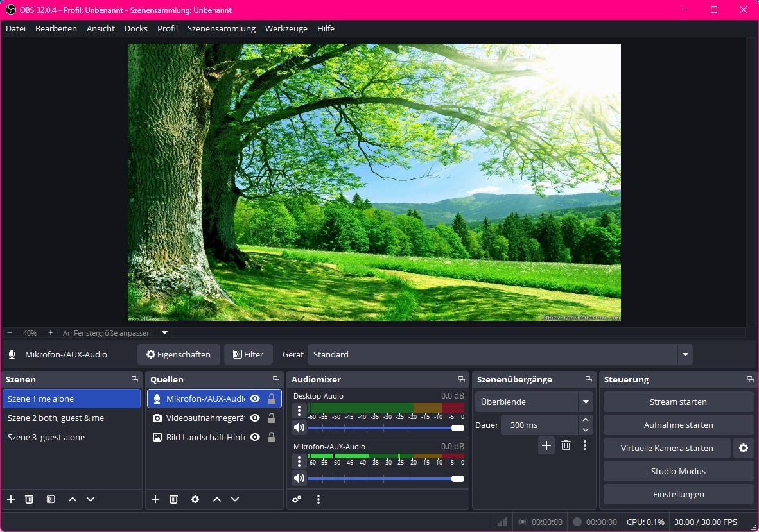Open Mikrofon-/AUX-Audio three-dot options in mixer
This screenshot has width=759, height=532.
(x=299, y=461)
